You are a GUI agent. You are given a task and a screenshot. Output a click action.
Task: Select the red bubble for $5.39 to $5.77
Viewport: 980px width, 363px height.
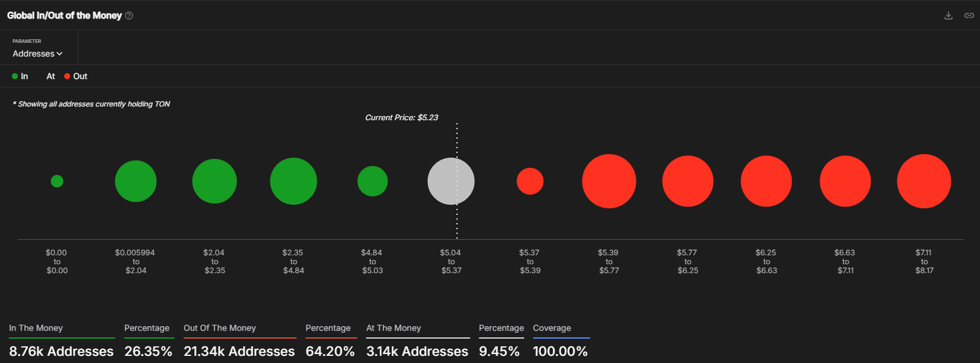pyautogui.click(x=609, y=181)
